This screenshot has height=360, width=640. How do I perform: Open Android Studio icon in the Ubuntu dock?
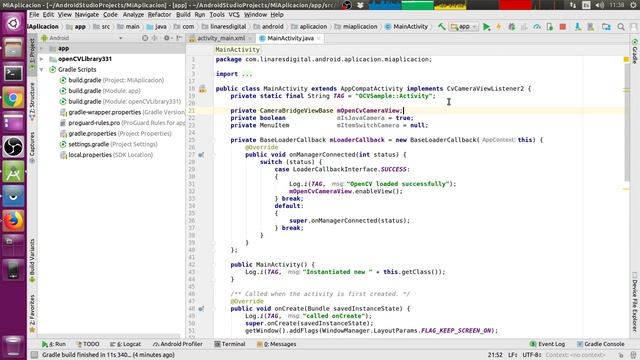tap(13, 171)
